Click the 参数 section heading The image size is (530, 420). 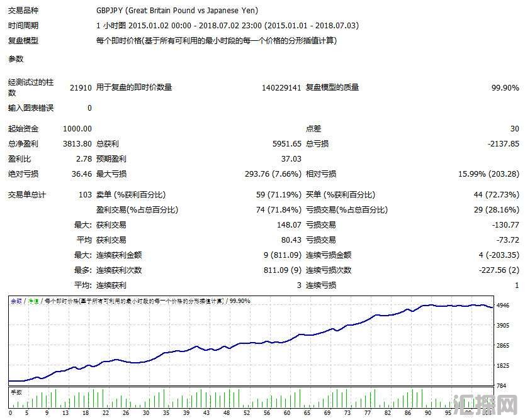coord(16,59)
